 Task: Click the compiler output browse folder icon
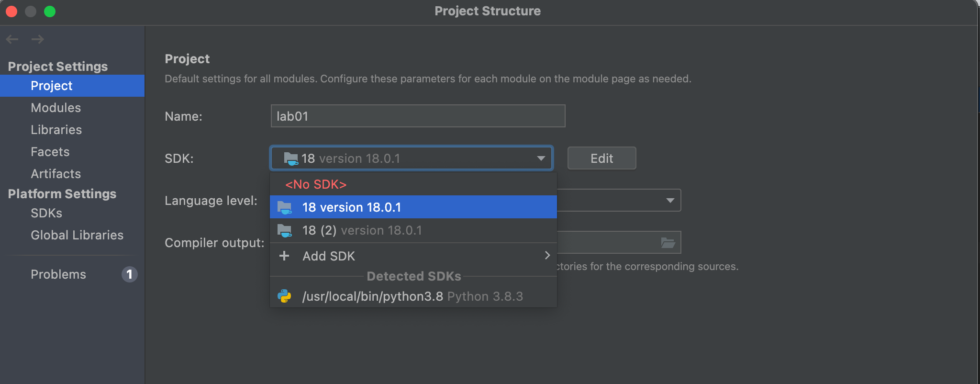click(668, 243)
